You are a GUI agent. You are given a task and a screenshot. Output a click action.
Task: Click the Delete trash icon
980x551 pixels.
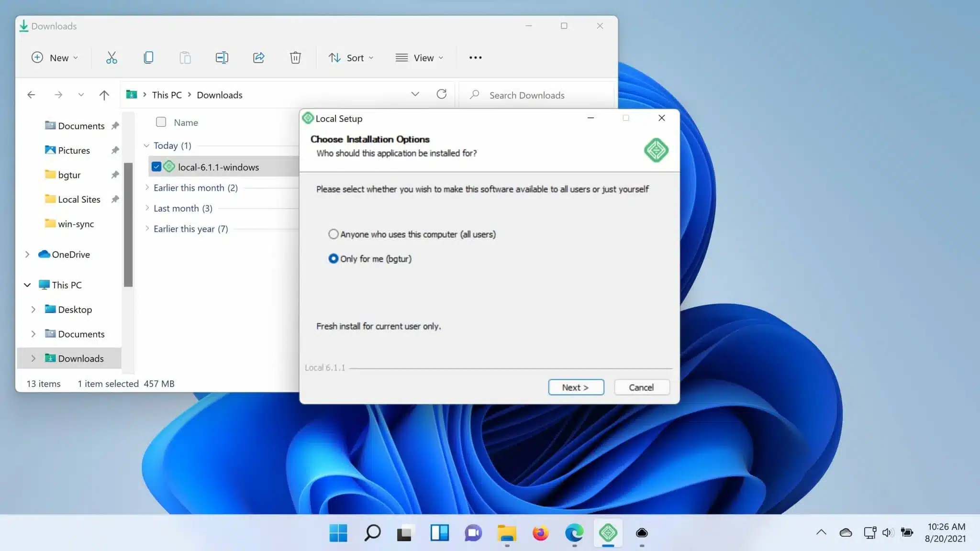tap(295, 58)
